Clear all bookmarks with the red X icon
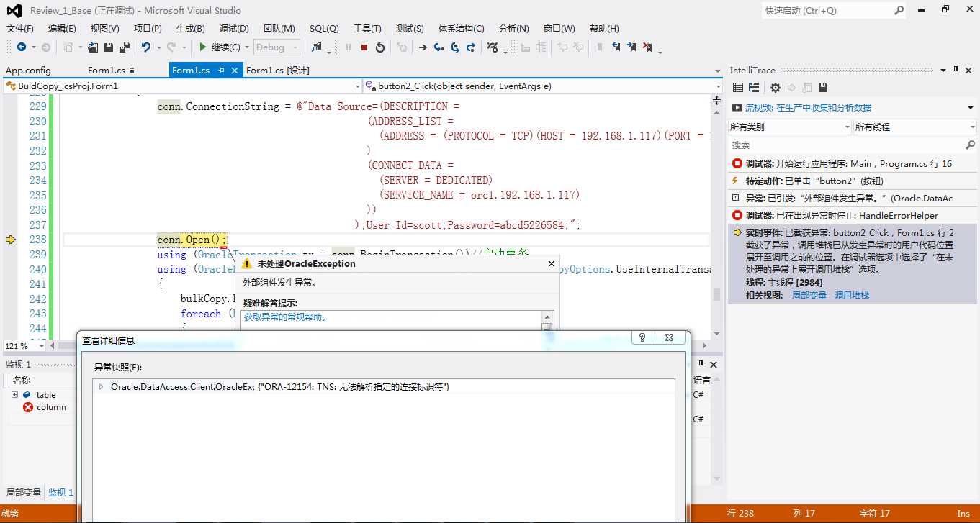Image resolution: width=980 pixels, height=523 pixels. (647, 47)
